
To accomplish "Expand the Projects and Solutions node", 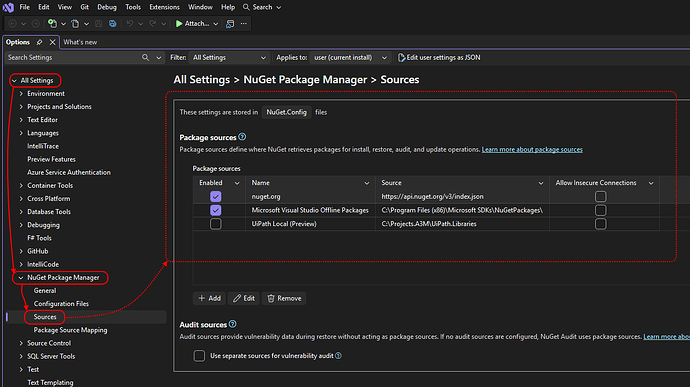I will [x=21, y=107].
